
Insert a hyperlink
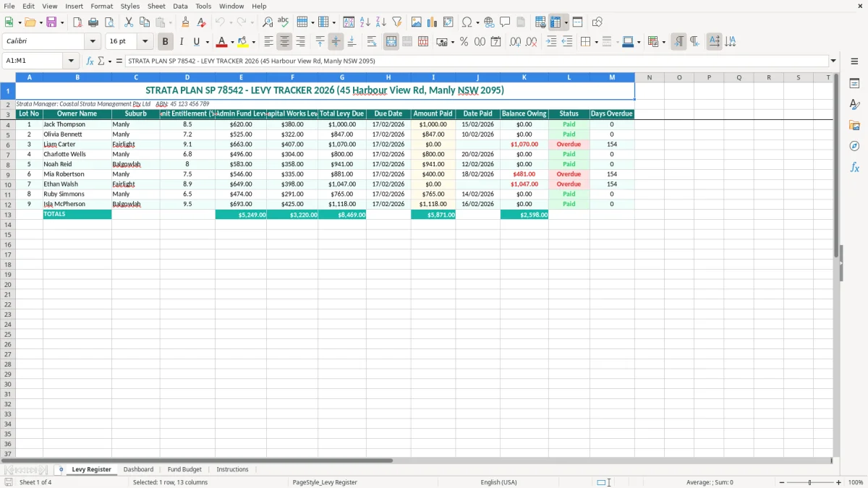(489, 22)
